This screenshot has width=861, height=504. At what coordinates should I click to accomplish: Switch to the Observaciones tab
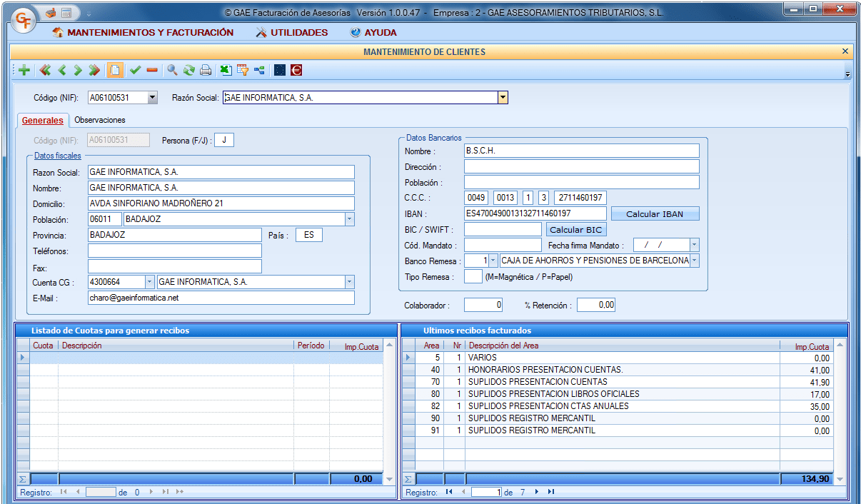100,120
